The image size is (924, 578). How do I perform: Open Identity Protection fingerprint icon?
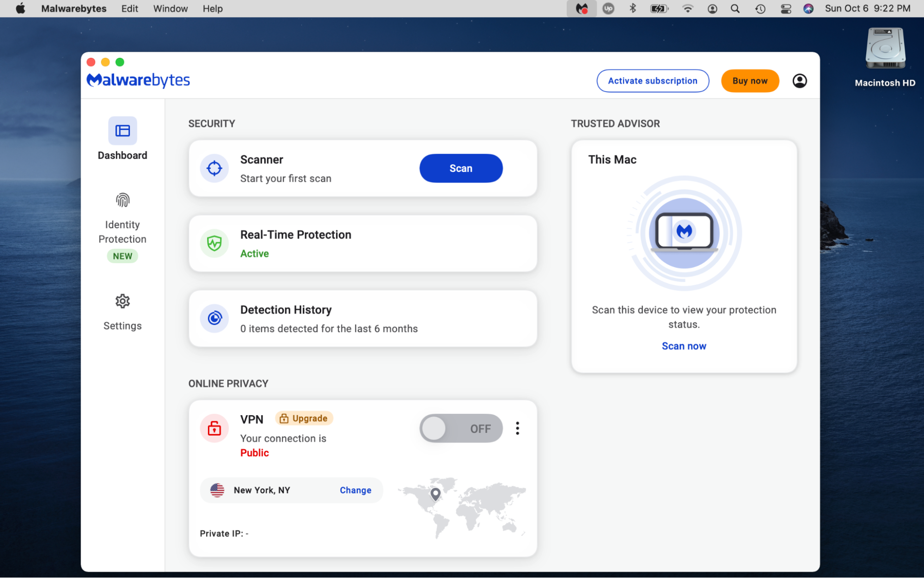122,200
